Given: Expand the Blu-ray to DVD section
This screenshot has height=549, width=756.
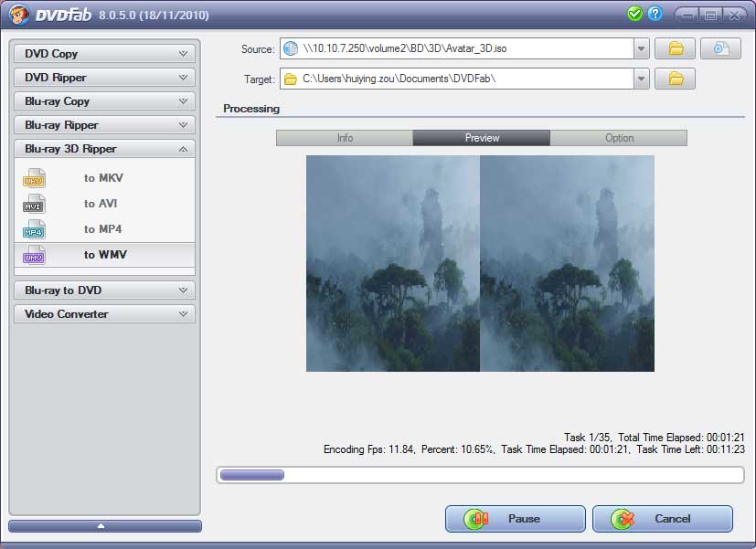Looking at the screenshot, I should (104, 290).
